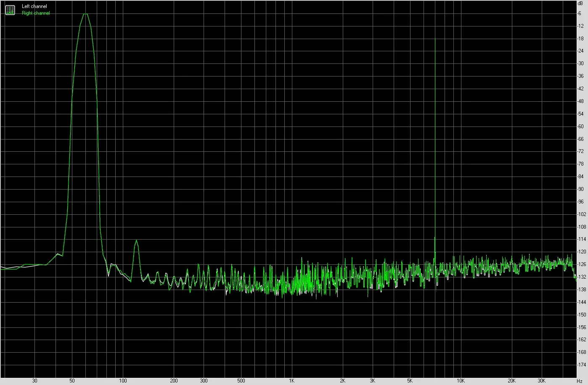The image size is (588, 385).
Task: Click the "Hz" unit label on frequency axis
Action: coord(579,381)
